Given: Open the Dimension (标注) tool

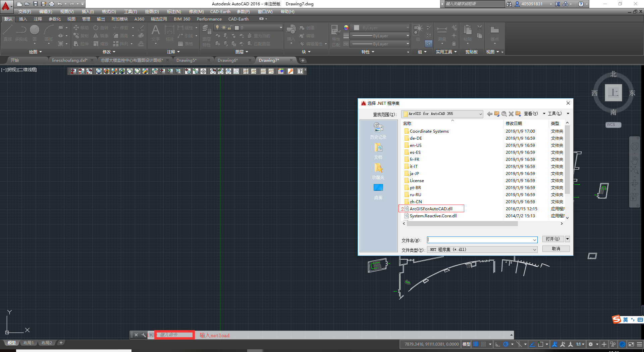Looking at the screenshot, I should [169, 33].
